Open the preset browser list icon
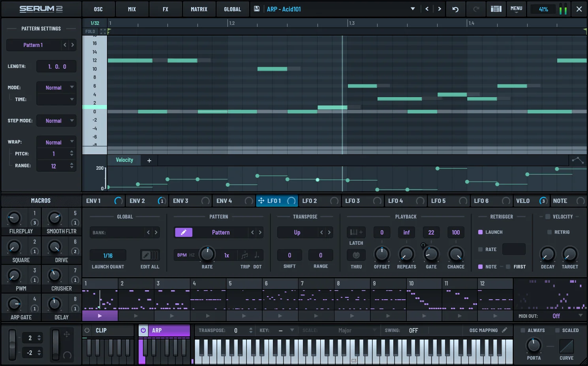This screenshot has height=366, width=588. [x=496, y=9]
